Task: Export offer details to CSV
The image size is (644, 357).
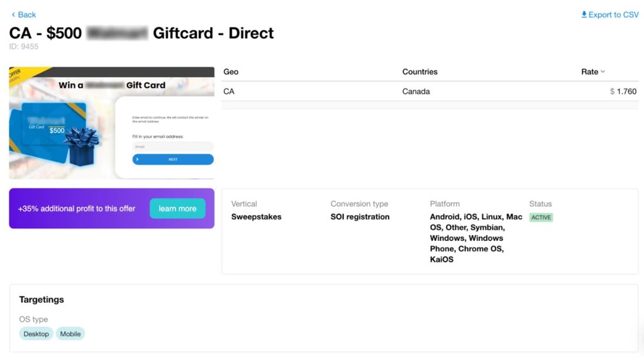Action: click(610, 15)
